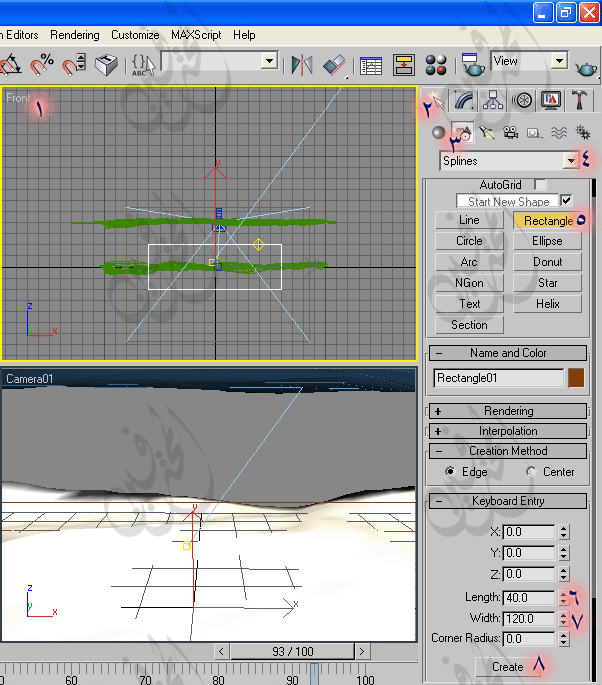The height and width of the screenshot is (685, 602).
Task: Click the Rectangle01 name field
Action: tap(498, 378)
